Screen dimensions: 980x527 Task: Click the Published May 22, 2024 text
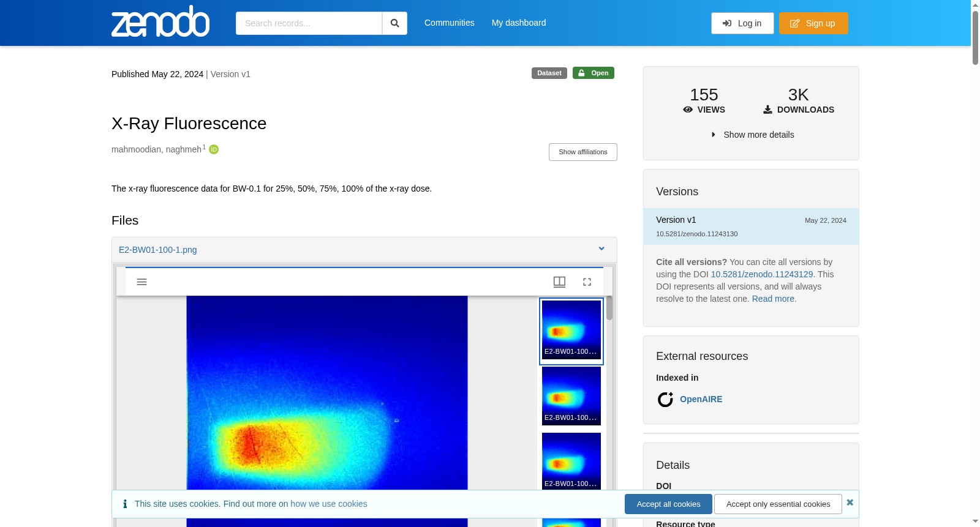click(157, 74)
